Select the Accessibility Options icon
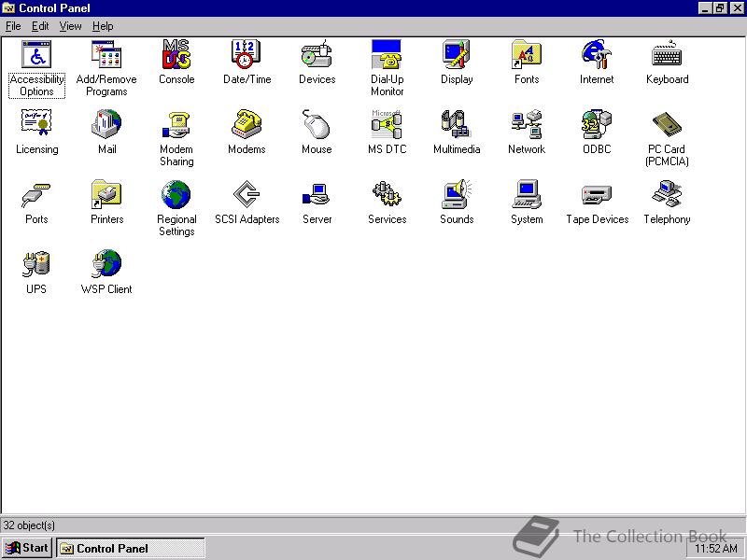 (36, 54)
